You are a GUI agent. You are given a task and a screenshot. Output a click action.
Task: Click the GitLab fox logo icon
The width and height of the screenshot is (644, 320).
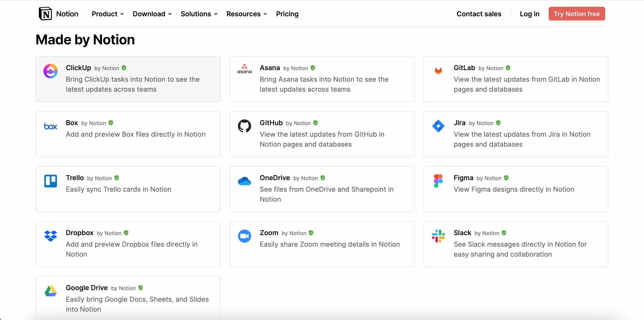[x=438, y=71]
